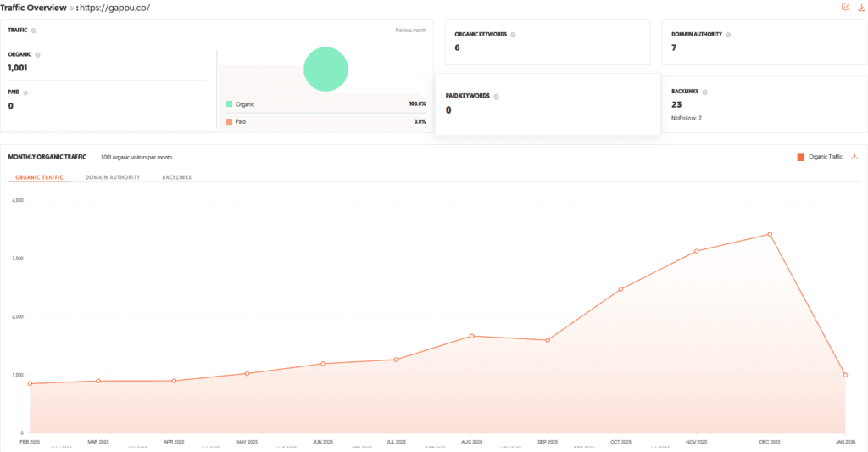Click the green Organic legend swatch

pyautogui.click(x=229, y=104)
